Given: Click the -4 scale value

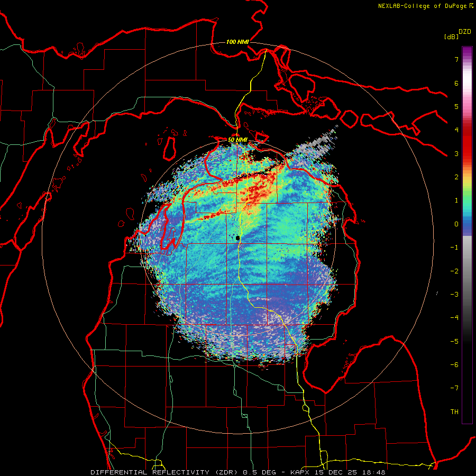Looking at the screenshot, I should click(x=454, y=317).
